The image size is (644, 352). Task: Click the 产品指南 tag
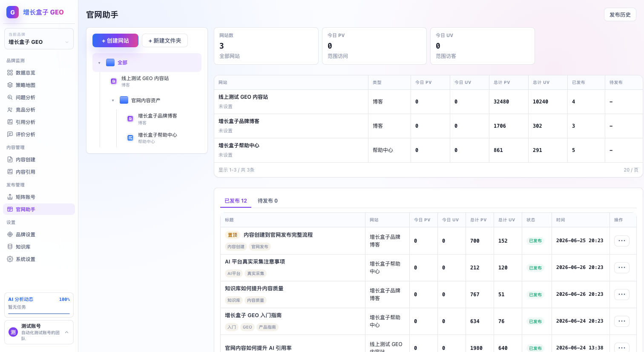[x=267, y=327]
